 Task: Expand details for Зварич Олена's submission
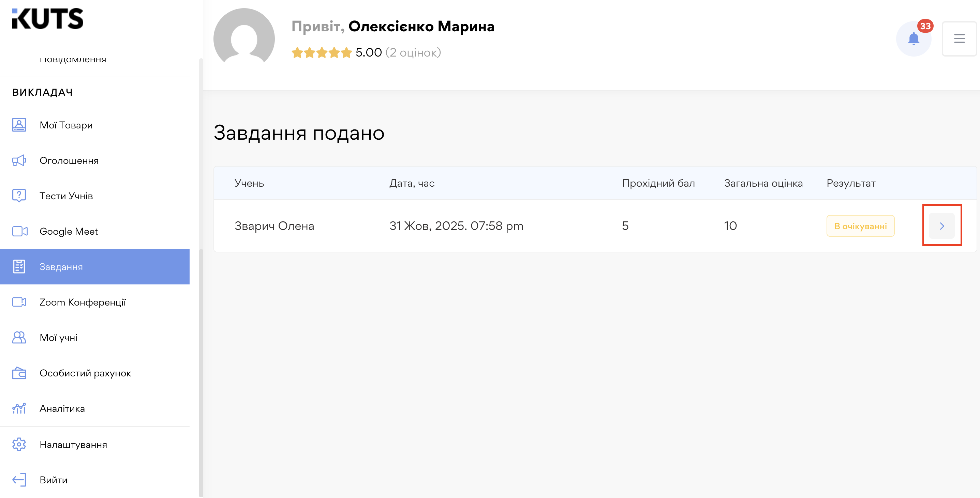tap(942, 225)
